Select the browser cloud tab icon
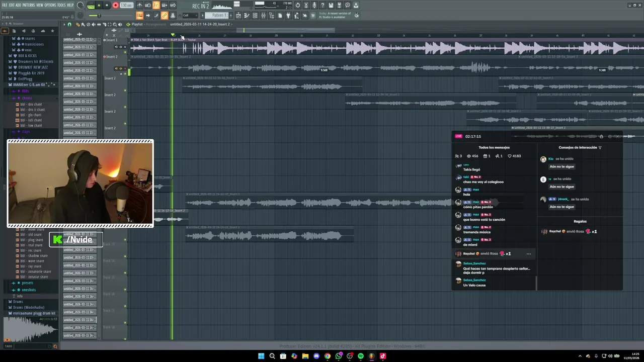 [x=43, y=31]
